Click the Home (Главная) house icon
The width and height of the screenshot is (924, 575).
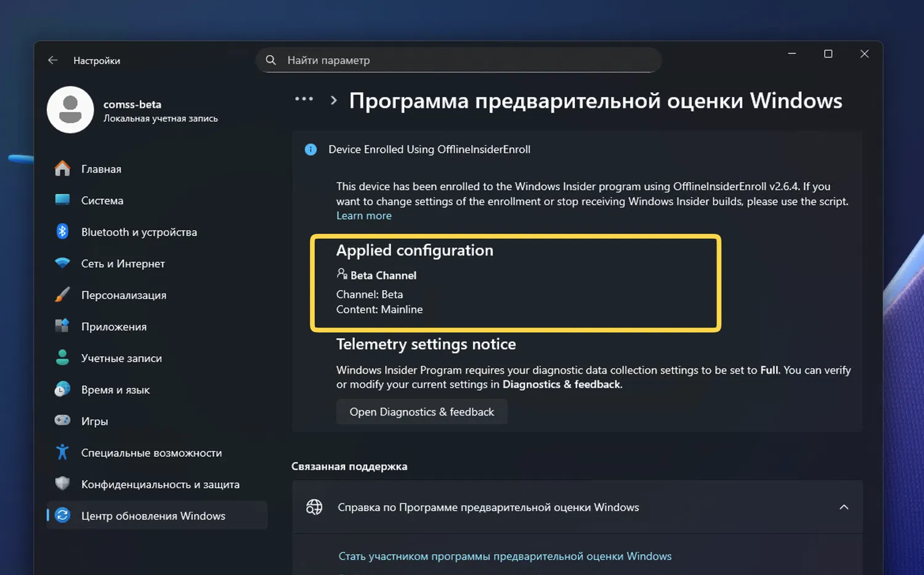(62, 169)
